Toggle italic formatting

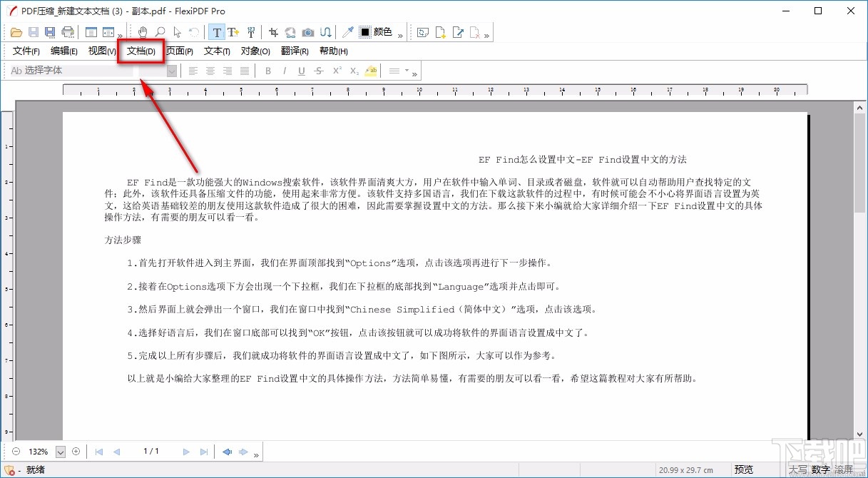[285, 71]
